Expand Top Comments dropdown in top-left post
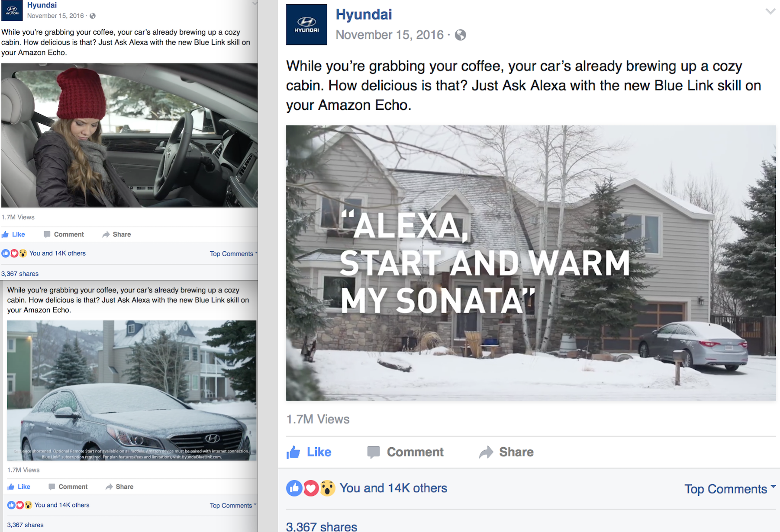 [x=233, y=253]
